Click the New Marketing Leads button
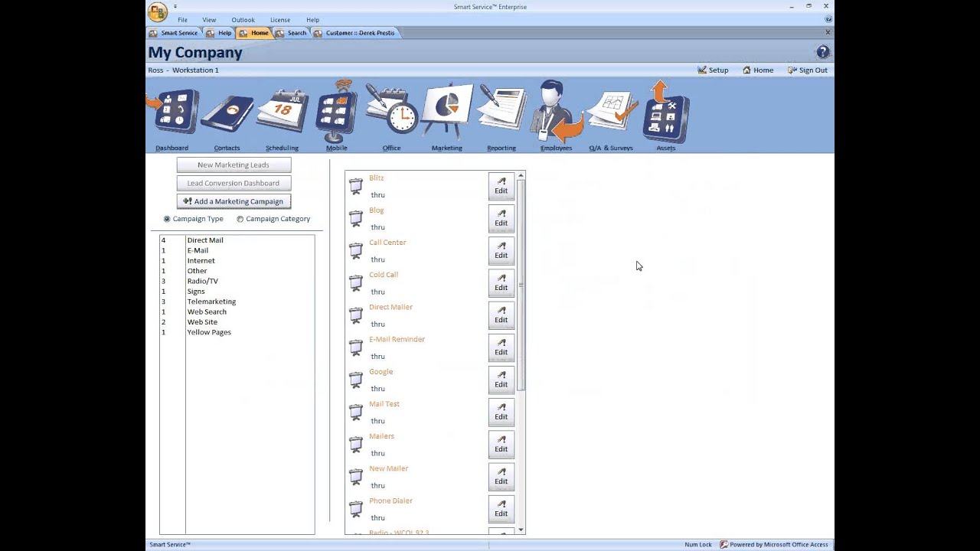 click(x=234, y=165)
